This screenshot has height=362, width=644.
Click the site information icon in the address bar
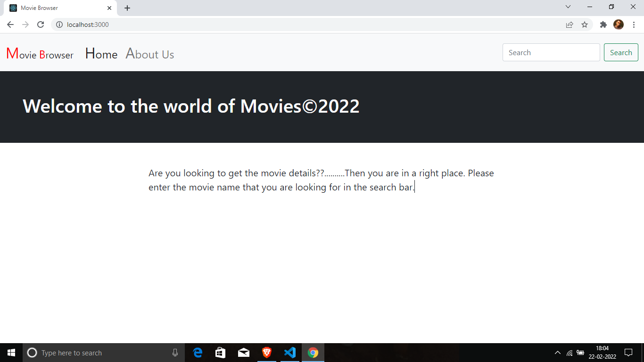(59, 25)
